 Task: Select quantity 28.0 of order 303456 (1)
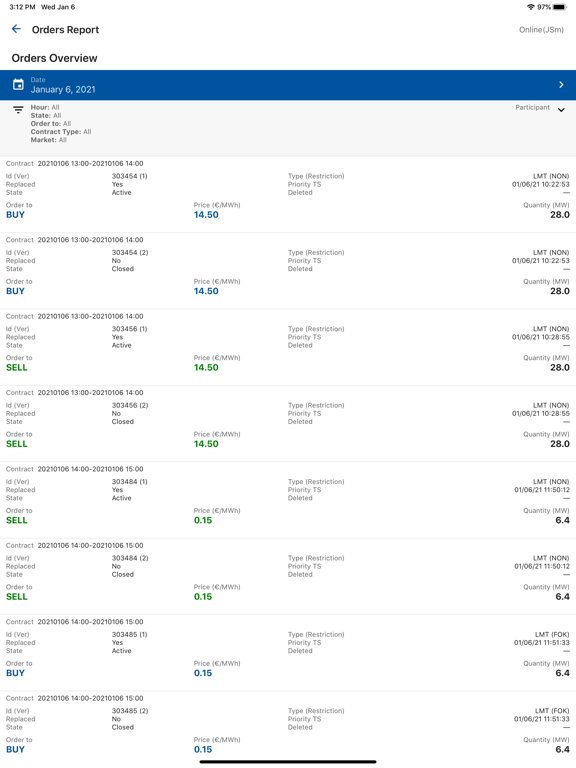[560, 367]
